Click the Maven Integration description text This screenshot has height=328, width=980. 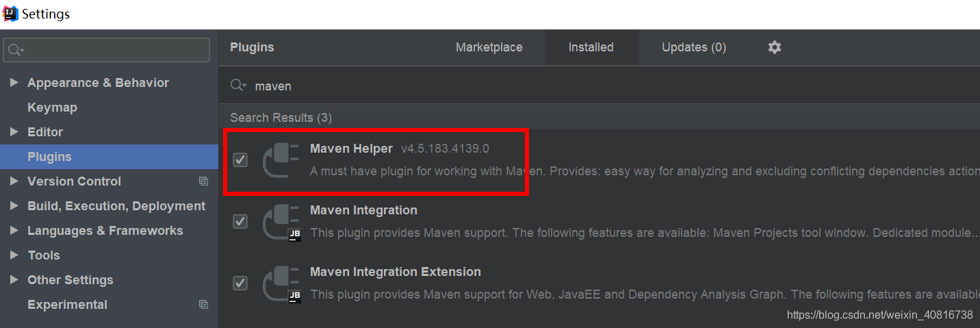(x=645, y=233)
